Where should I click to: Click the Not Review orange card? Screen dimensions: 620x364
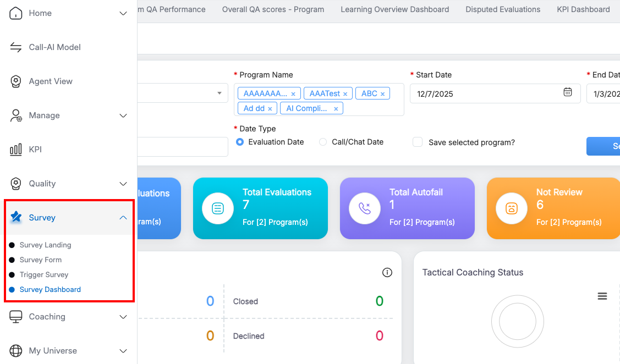[553, 208]
